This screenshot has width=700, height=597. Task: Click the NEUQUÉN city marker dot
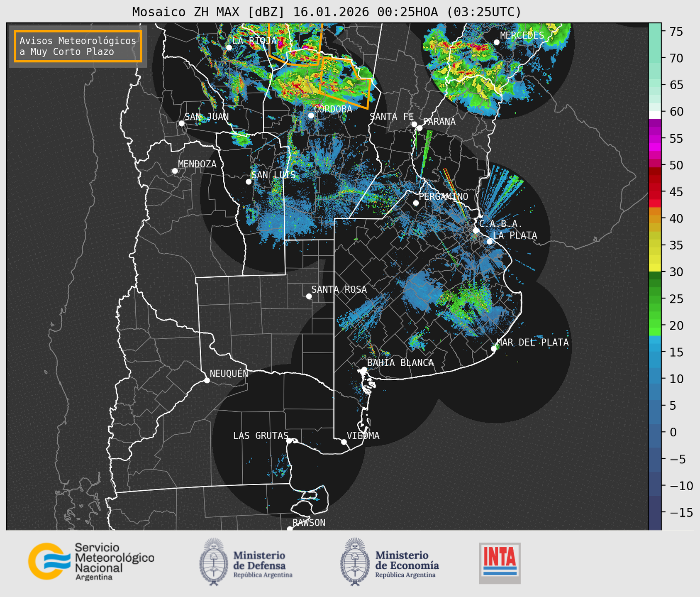207,380
